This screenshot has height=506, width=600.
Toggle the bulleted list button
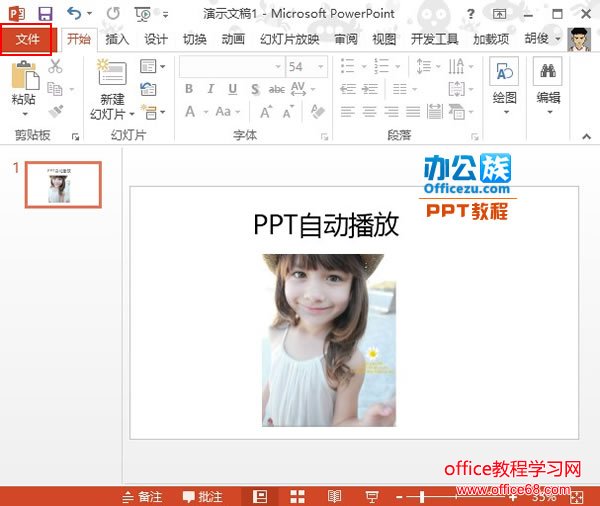pos(348,66)
